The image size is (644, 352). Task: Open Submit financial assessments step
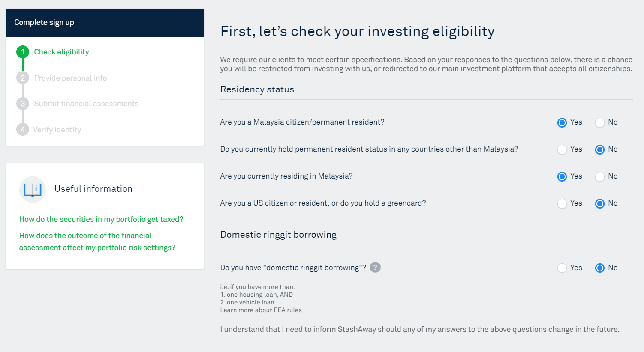point(86,104)
